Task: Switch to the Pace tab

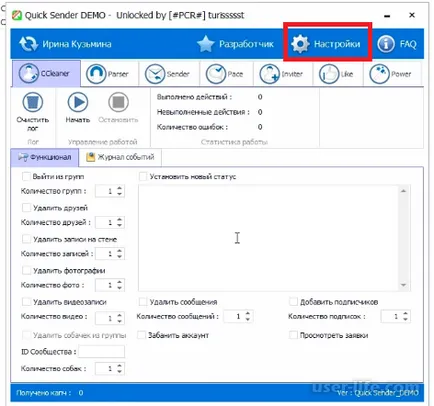Action: coord(225,74)
